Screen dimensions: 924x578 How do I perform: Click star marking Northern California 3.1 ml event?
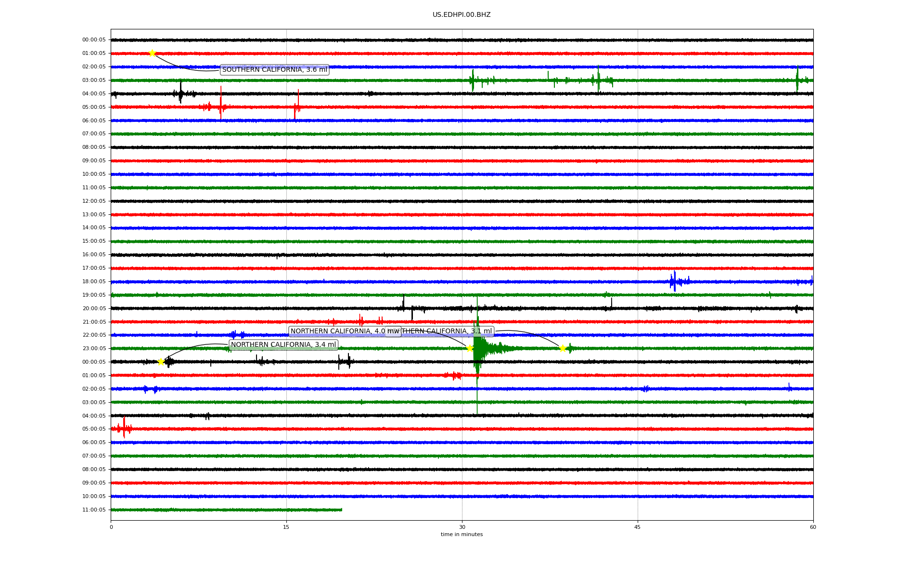(x=563, y=348)
